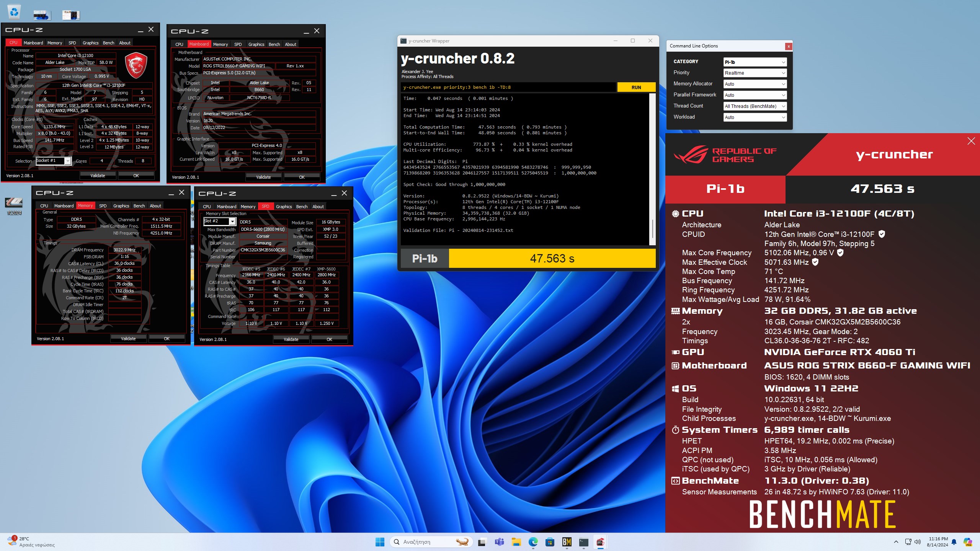980x551 pixels.
Task: Open the CATEGORY dropdown set to Pi-1b
Action: pyautogui.click(x=755, y=62)
